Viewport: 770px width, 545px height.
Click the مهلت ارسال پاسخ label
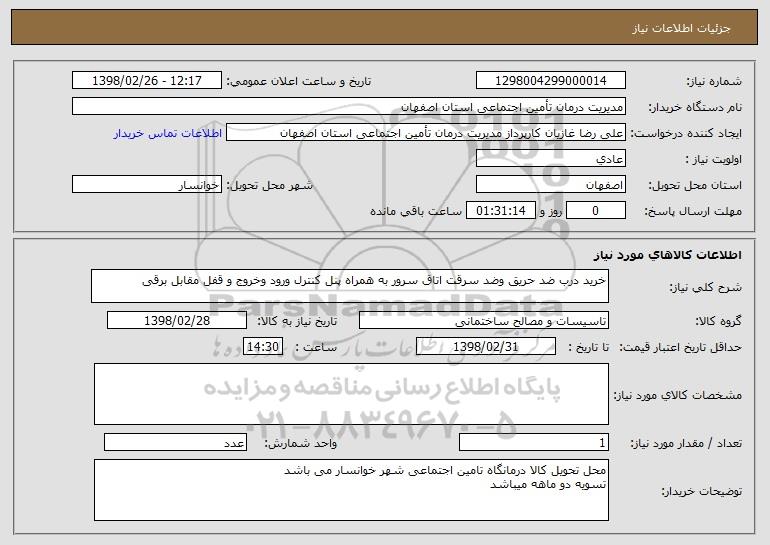(x=693, y=211)
